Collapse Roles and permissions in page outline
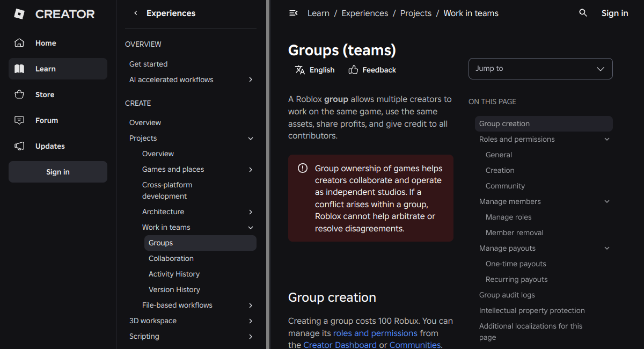The width and height of the screenshot is (644, 349). click(x=607, y=139)
